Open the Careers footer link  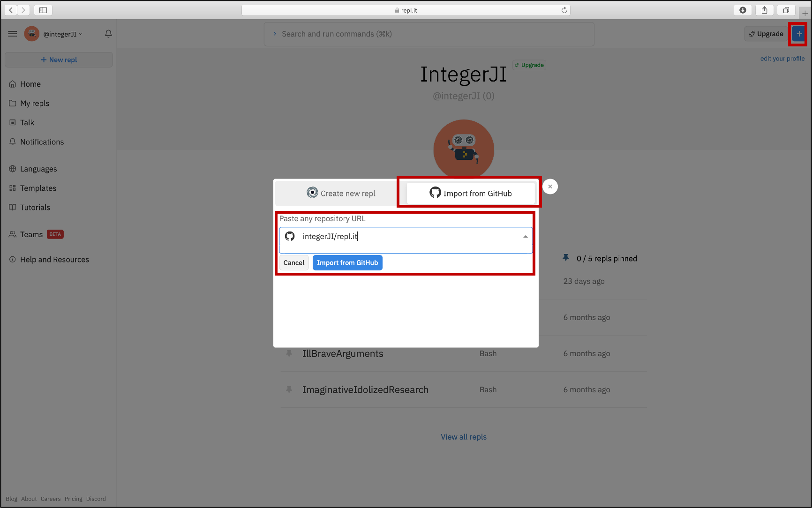51,499
